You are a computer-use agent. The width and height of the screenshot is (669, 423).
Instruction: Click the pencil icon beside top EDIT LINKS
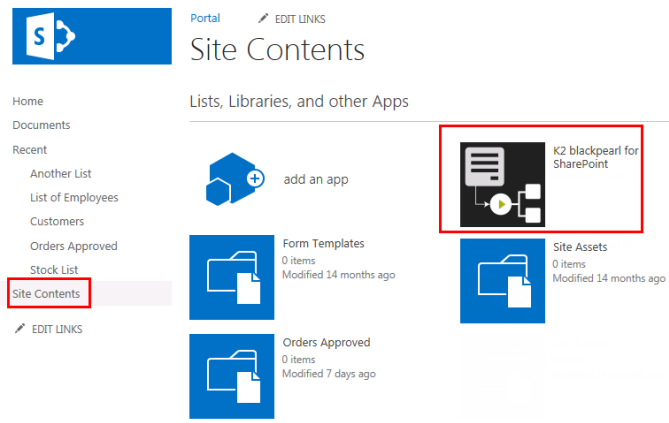263,18
